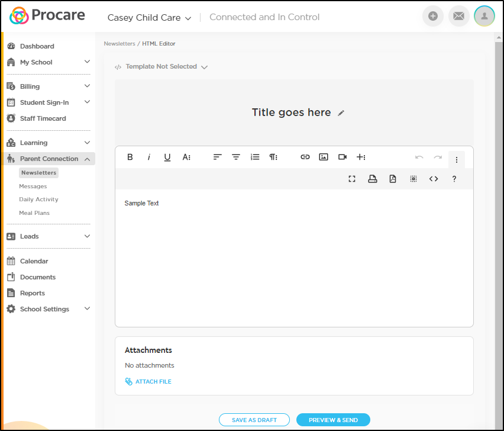Click the download as PDF icon

tap(393, 179)
